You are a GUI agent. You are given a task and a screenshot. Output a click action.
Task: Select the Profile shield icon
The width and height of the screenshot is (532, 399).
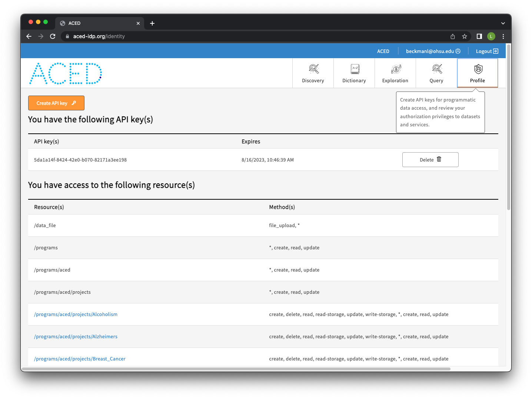tap(478, 69)
